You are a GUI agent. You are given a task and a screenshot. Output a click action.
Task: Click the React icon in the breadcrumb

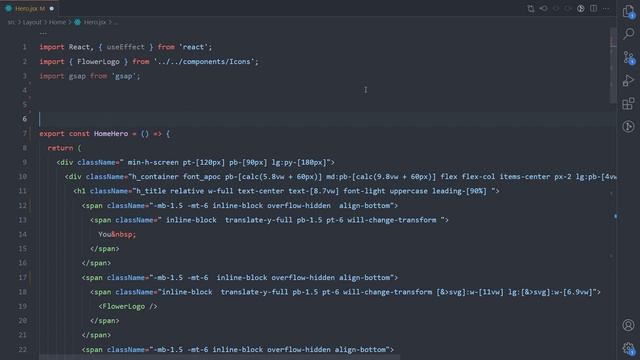click(x=78, y=22)
